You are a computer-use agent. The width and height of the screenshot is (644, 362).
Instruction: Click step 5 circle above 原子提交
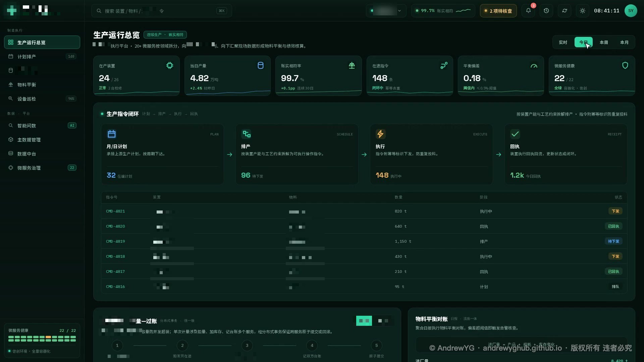click(x=376, y=345)
